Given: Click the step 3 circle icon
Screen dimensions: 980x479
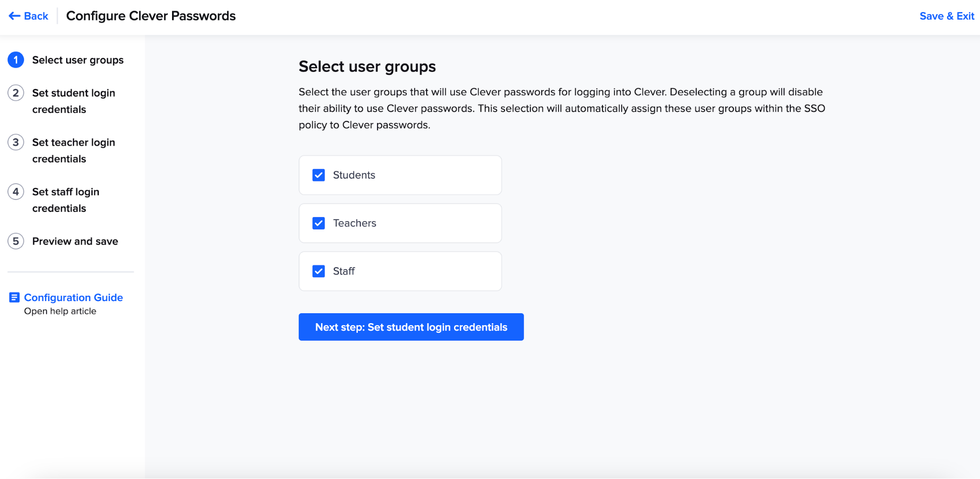Looking at the screenshot, I should coord(16,142).
